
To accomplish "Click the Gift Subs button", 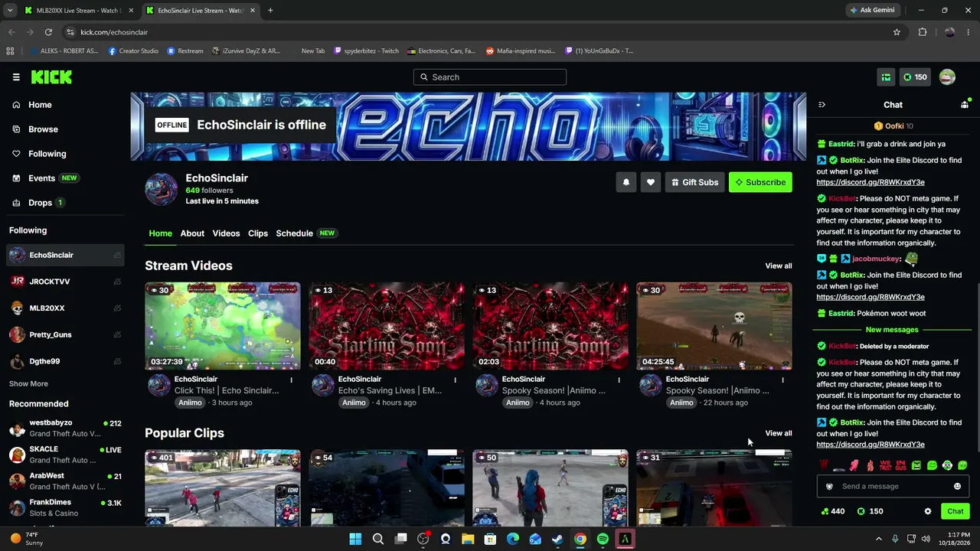I will coord(695,182).
